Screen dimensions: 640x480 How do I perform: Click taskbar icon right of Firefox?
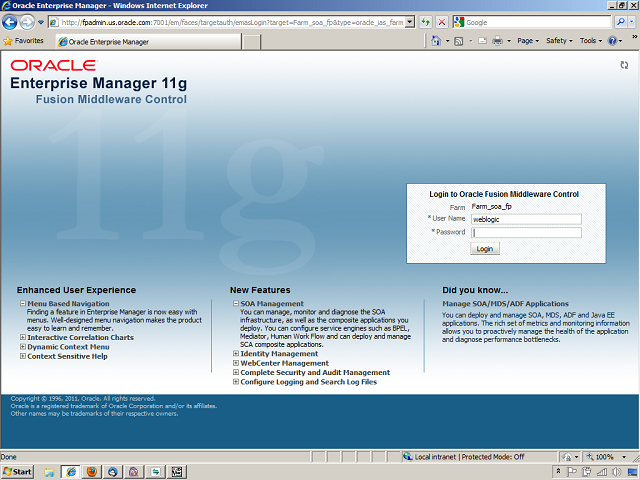coord(113,472)
